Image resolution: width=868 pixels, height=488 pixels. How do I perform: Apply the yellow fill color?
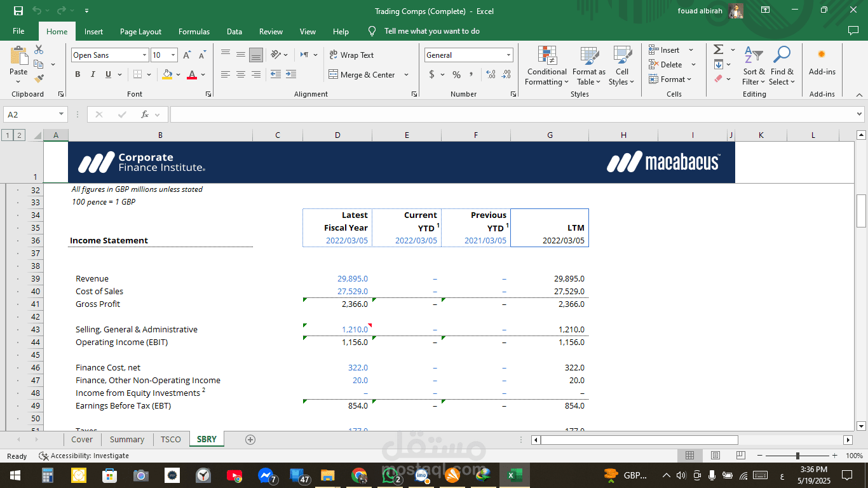pyautogui.click(x=167, y=74)
